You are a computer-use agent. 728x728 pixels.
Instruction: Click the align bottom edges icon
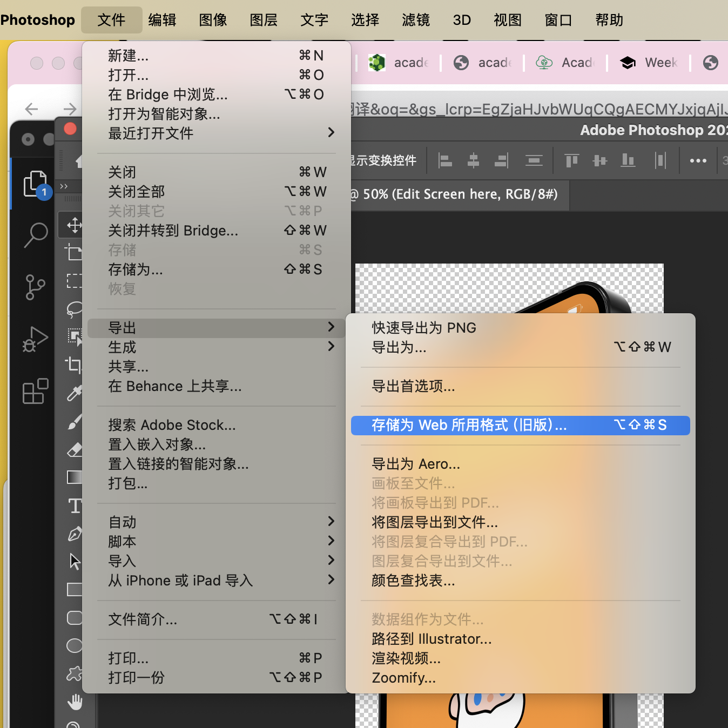coord(628,160)
